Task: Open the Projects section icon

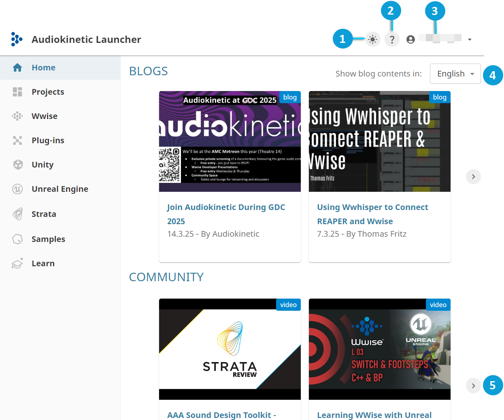Action: 17,92
